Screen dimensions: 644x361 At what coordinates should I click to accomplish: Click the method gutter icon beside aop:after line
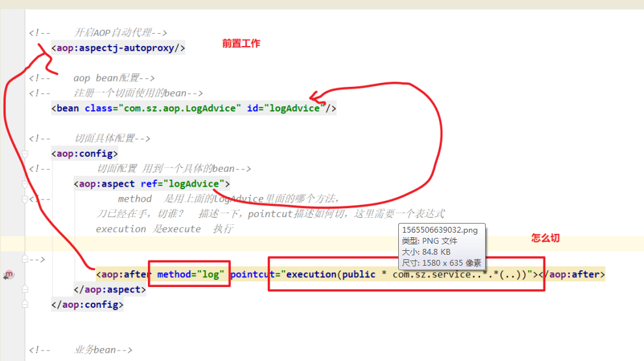tap(8, 274)
